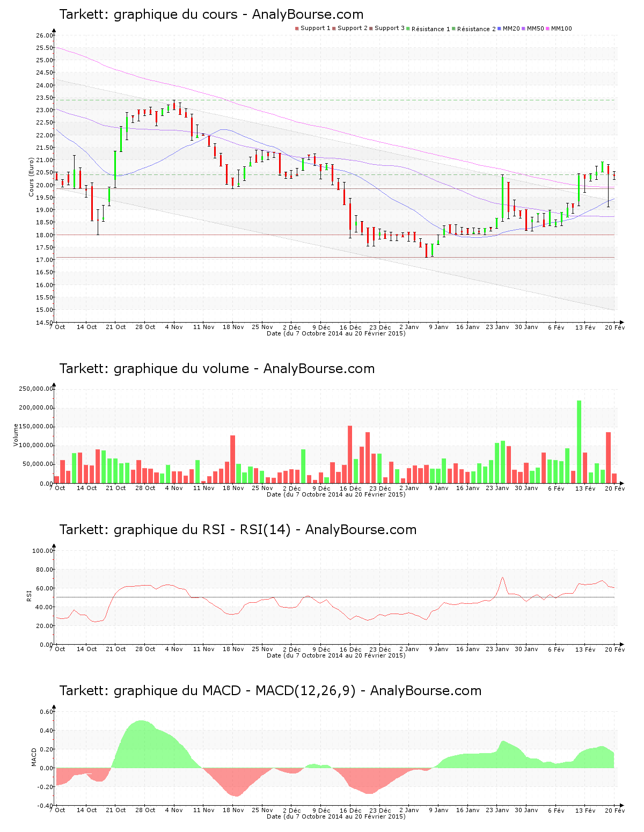Click the 60.00 value on the RSI axis
This screenshot has height=832, width=644.
click(x=45, y=588)
